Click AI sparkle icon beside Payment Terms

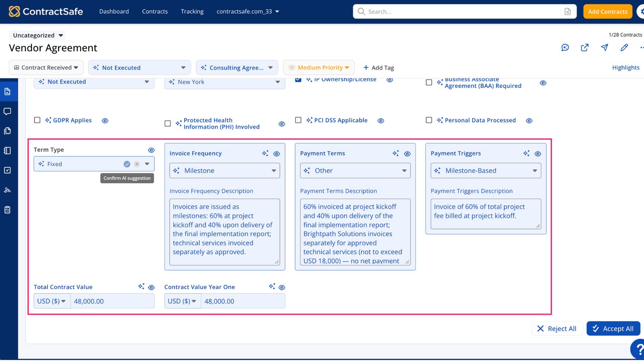[396, 153]
